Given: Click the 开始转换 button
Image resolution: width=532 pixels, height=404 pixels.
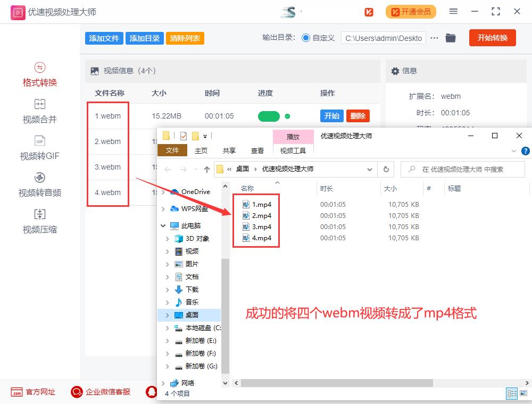Looking at the screenshot, I should 492,38.
